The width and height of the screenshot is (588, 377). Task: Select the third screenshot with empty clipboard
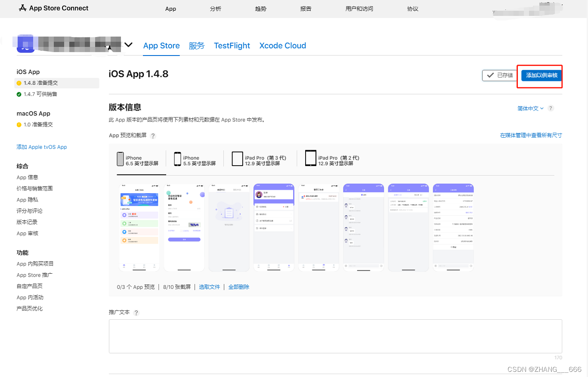[229, 228]
